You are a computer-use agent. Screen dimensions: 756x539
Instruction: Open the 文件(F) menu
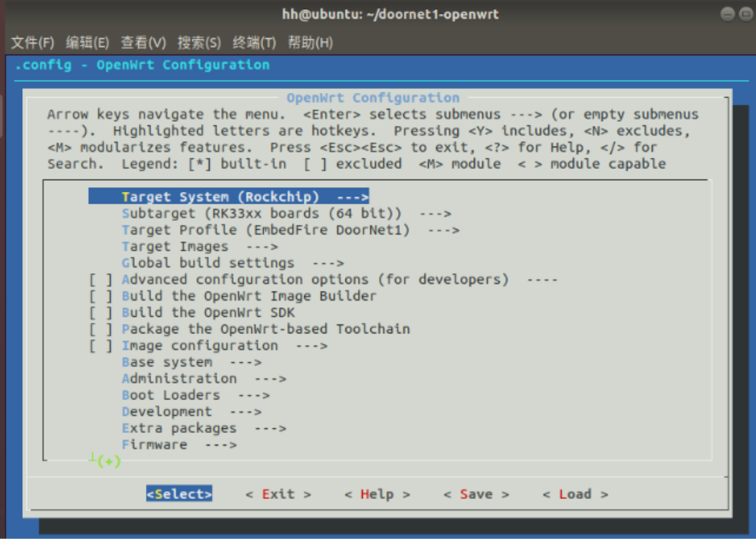32,43
